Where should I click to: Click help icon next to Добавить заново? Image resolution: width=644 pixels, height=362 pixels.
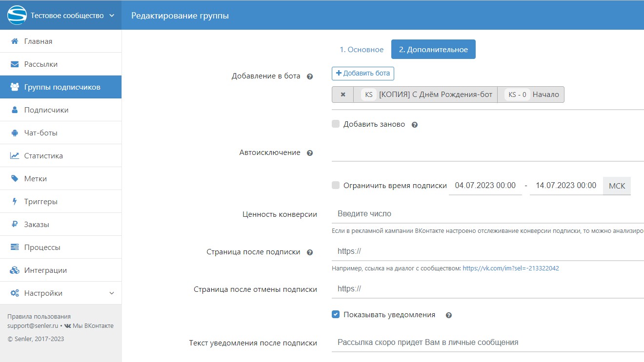click(x=415, y=125)
